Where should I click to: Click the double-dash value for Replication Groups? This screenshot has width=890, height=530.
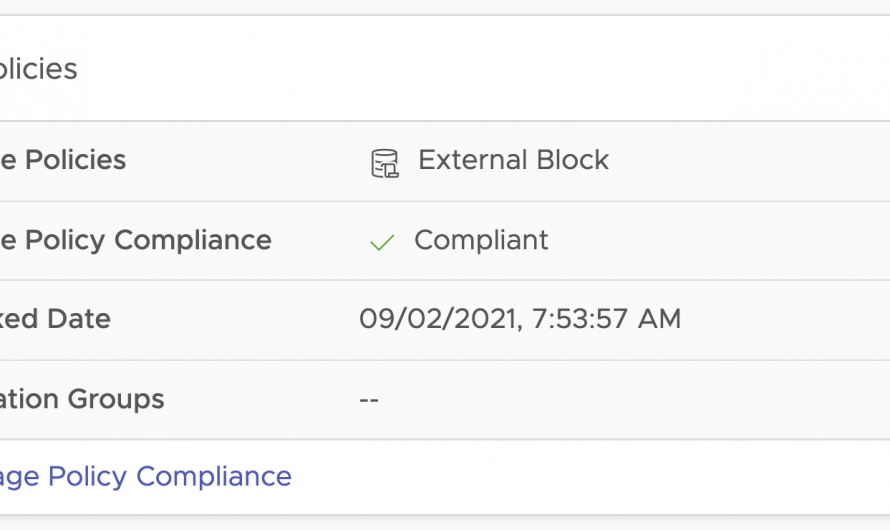click(x=368, y=399)
